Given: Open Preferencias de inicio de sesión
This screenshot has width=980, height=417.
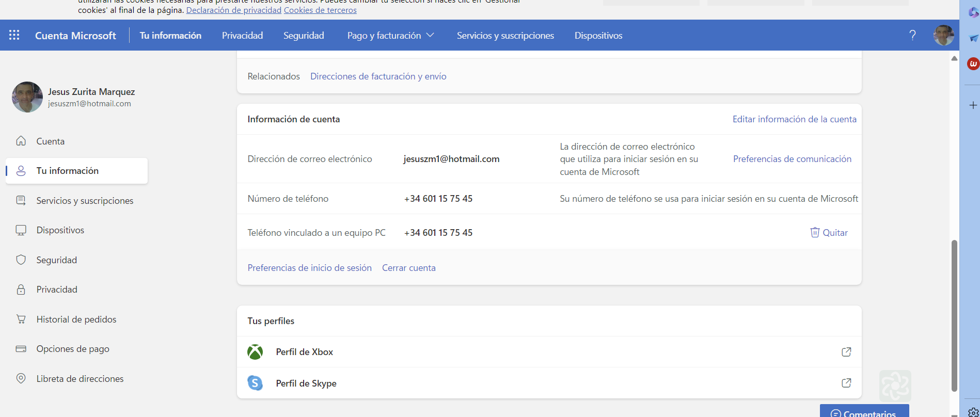Looking at the screenshot, I should tap(309, 268).
